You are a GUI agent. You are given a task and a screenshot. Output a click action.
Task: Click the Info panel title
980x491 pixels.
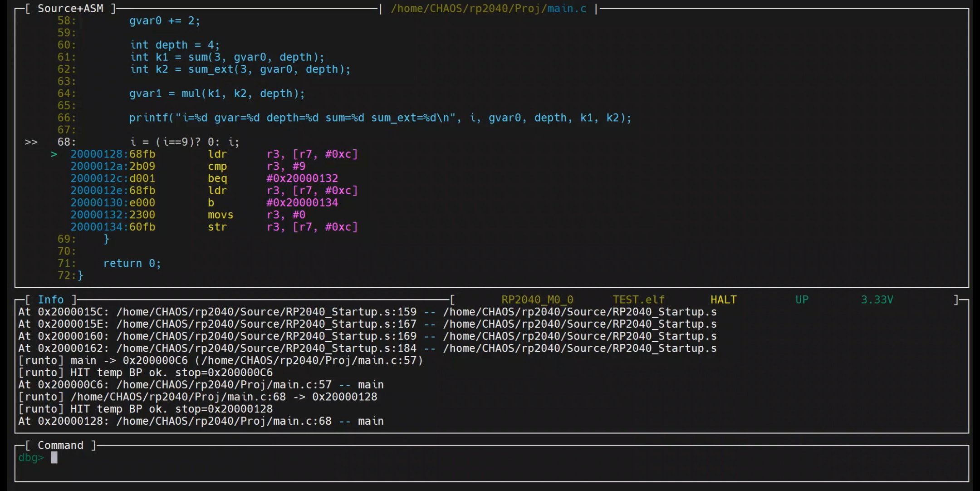50,300
